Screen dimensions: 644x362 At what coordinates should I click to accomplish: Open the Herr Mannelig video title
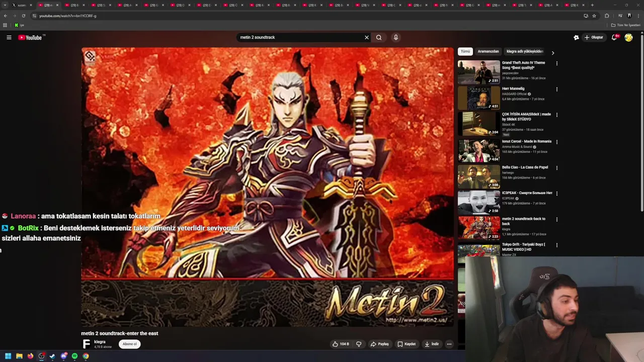[x=513, y=88]
